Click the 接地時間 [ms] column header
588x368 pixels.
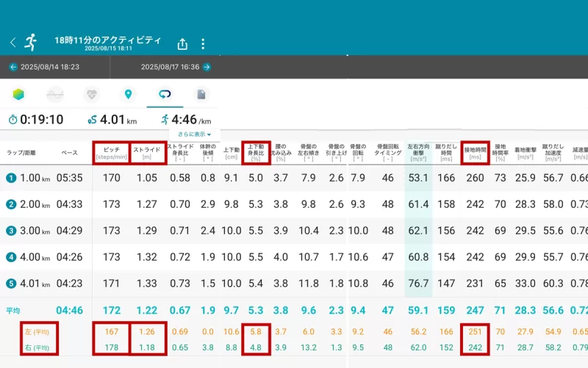pos(475,153)
